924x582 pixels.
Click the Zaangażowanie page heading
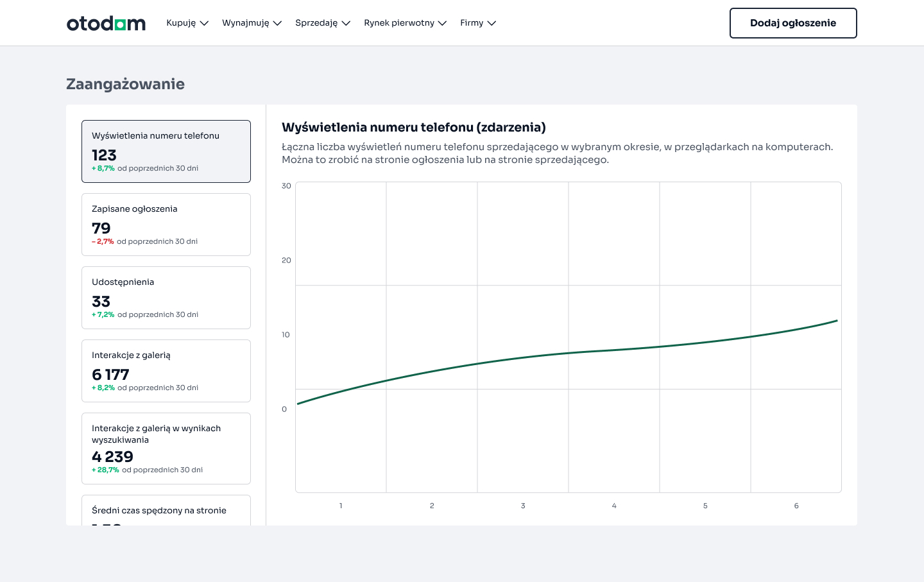point(125,84)
